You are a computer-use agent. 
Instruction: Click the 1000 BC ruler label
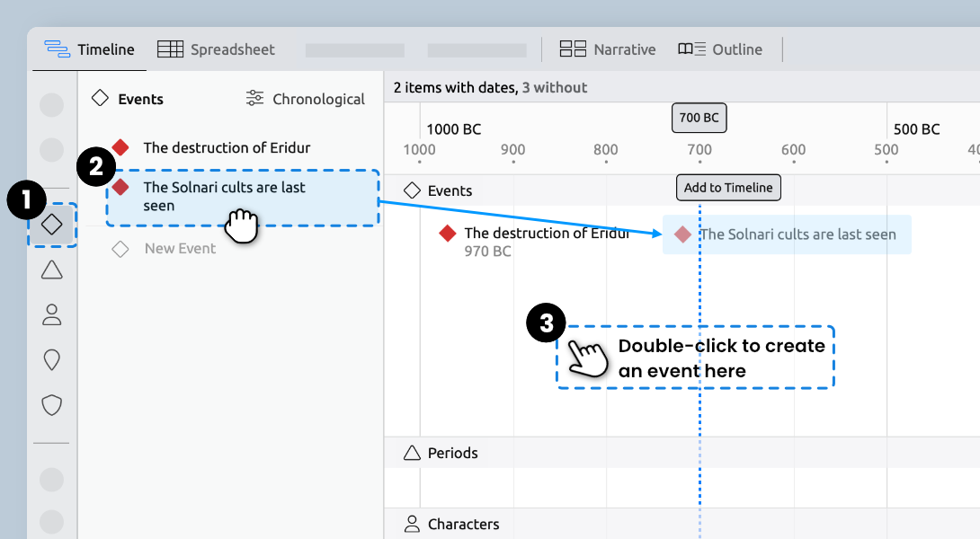(x=454, y=129)
